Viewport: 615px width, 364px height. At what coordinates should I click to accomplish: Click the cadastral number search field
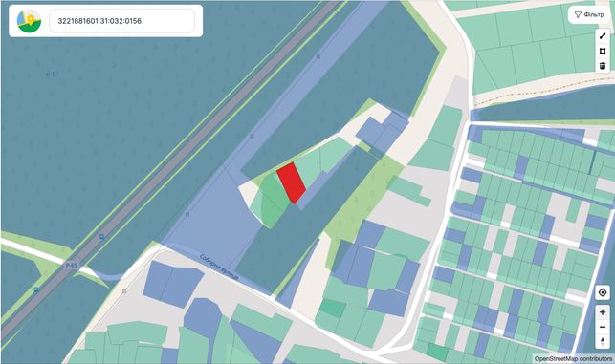click(x=122, y=21)
